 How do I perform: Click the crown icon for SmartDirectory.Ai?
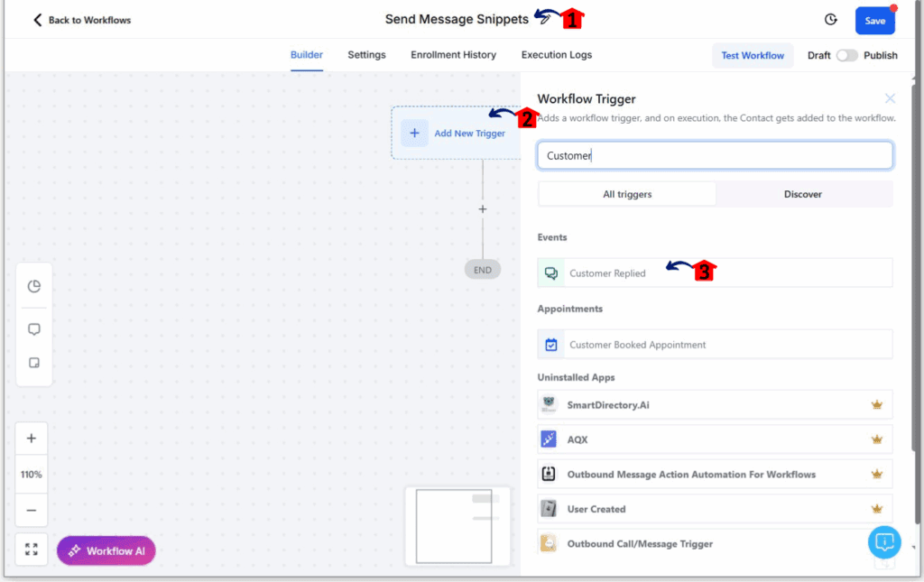(877, 404)
